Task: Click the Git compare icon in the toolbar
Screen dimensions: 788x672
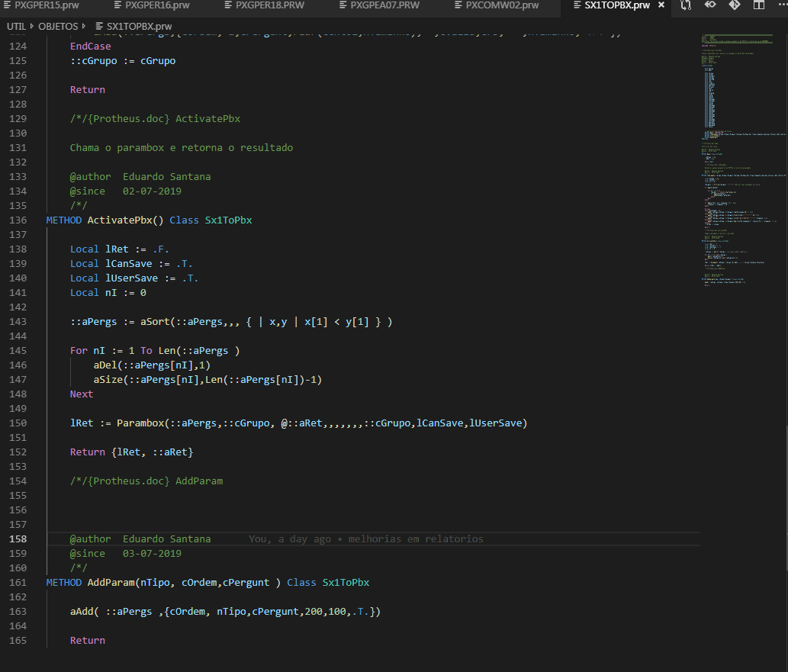Action: tap(734, 5)
